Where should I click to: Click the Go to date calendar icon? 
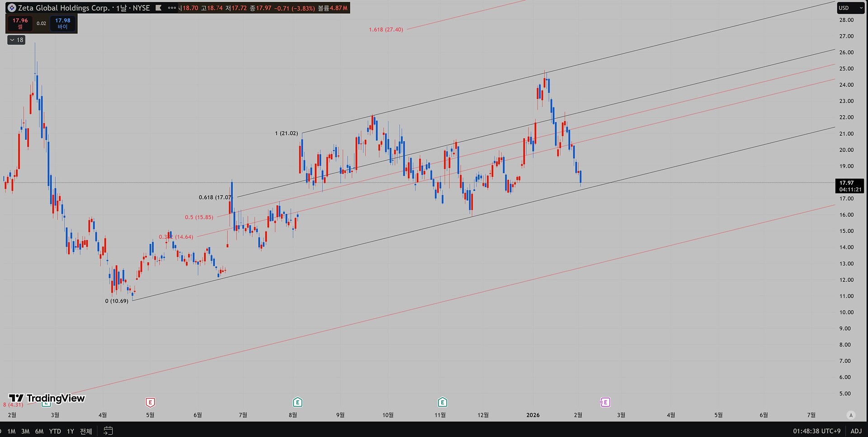tap(108, 431)
